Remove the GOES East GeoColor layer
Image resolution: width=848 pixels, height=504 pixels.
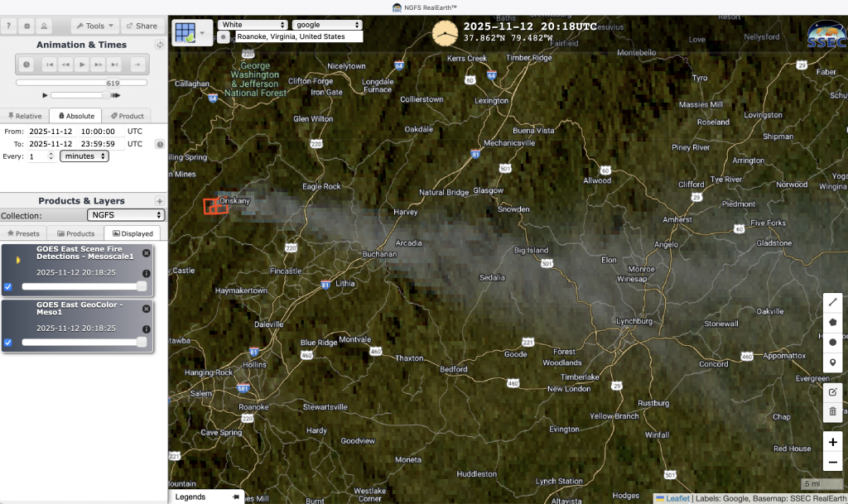(x=147, y=309)
